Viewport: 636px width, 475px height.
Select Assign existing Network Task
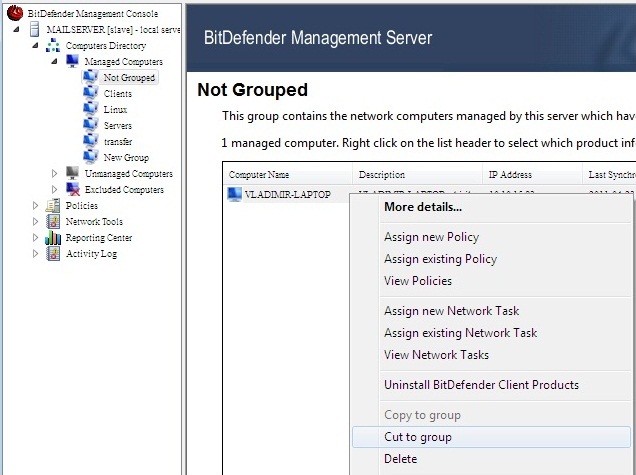[x=491, y=333]
